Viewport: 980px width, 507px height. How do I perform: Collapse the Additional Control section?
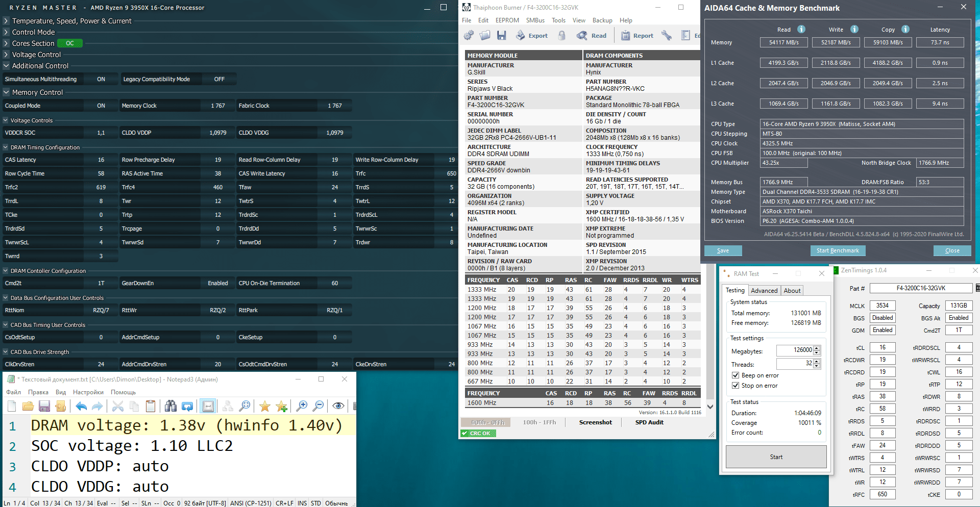pyautogui.click(x=6, y=66)
